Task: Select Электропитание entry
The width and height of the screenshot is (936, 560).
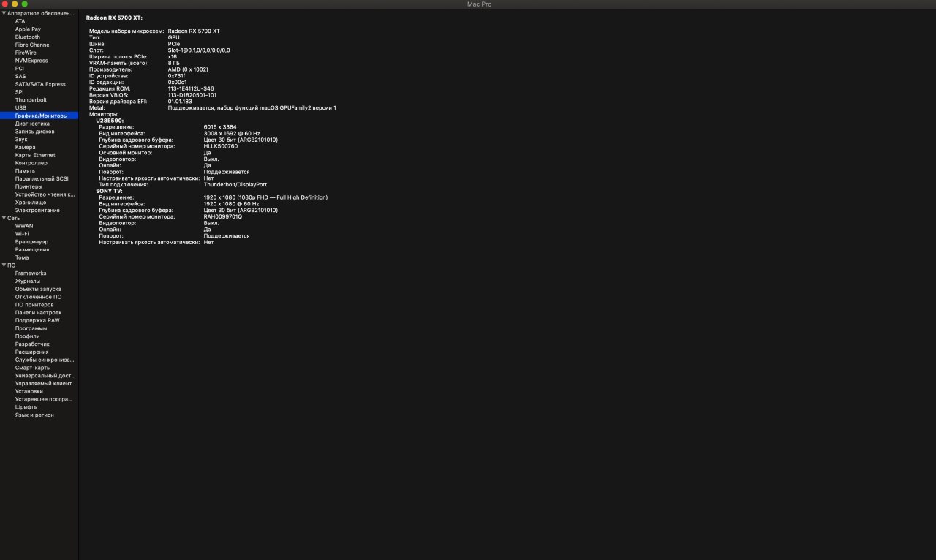Action: coord(37,211)
